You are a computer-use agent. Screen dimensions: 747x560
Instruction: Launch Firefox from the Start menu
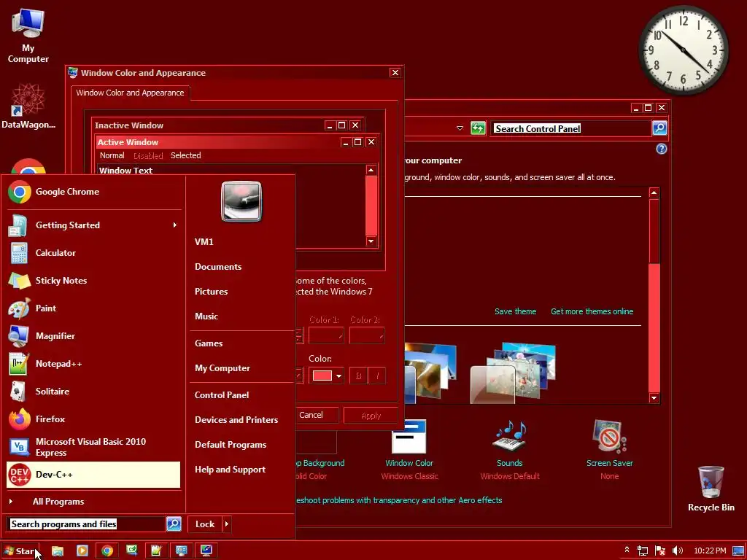coord(93,419)
